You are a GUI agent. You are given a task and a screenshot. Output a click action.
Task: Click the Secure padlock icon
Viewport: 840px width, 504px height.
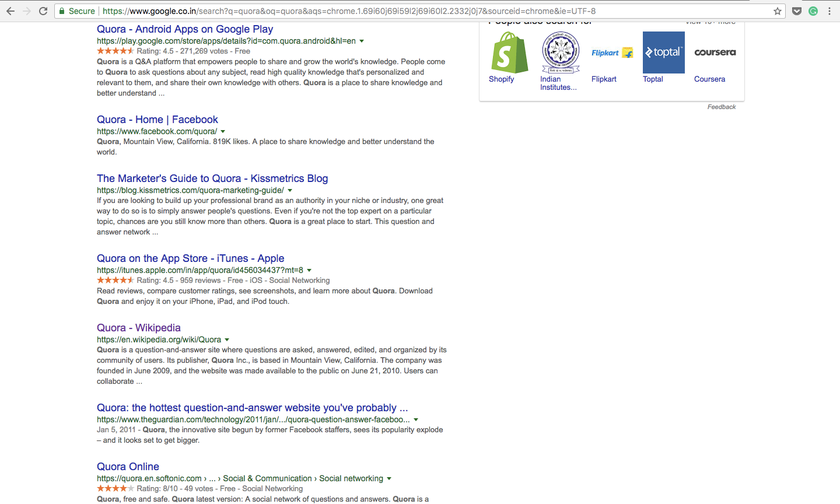coord(62,11)
